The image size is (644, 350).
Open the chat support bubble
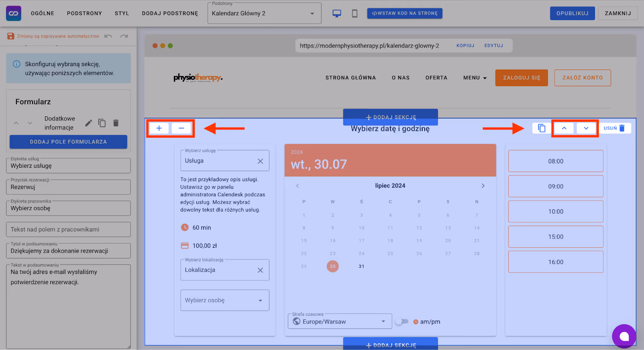(x=624, y=336)
